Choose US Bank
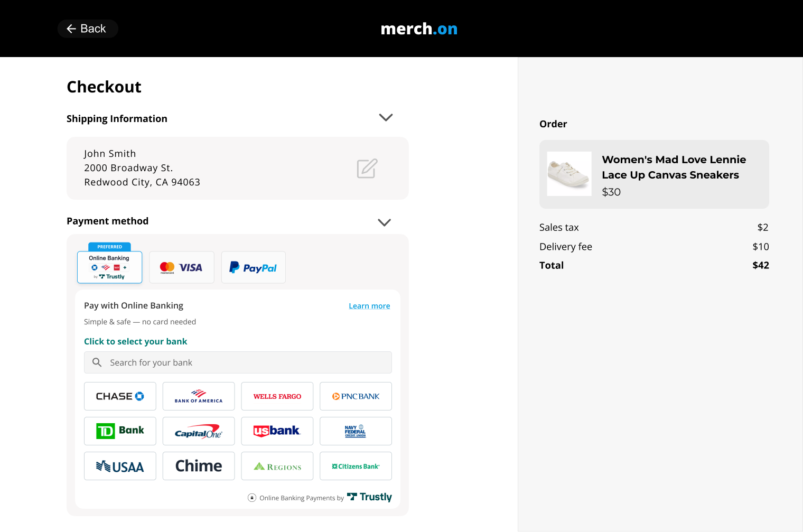 (277, 431)
